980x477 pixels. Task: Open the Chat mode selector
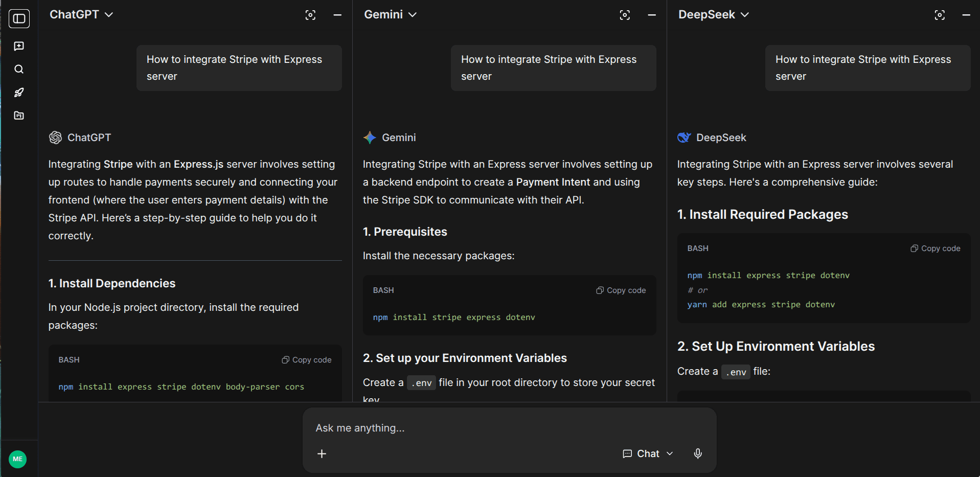(x=648, y=453)
